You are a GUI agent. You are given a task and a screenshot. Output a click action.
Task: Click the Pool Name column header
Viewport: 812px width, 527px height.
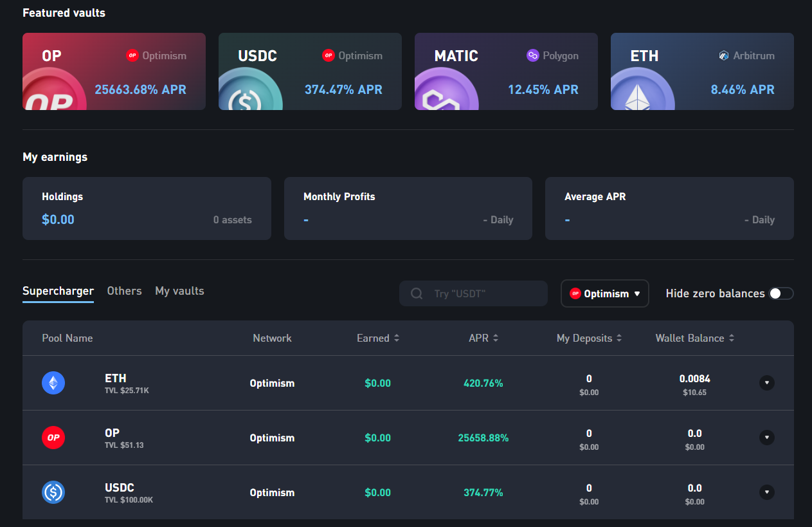point(68,338)
